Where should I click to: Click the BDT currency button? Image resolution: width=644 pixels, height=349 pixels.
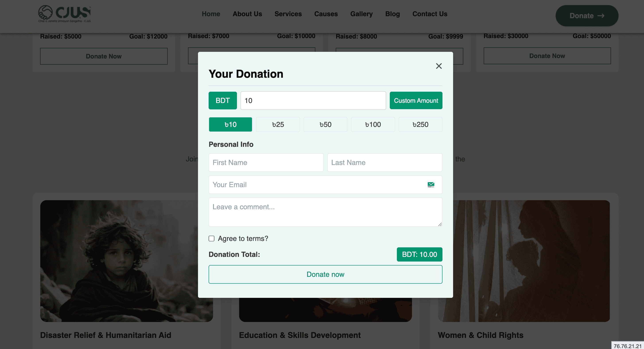click(x=223, y=101)
